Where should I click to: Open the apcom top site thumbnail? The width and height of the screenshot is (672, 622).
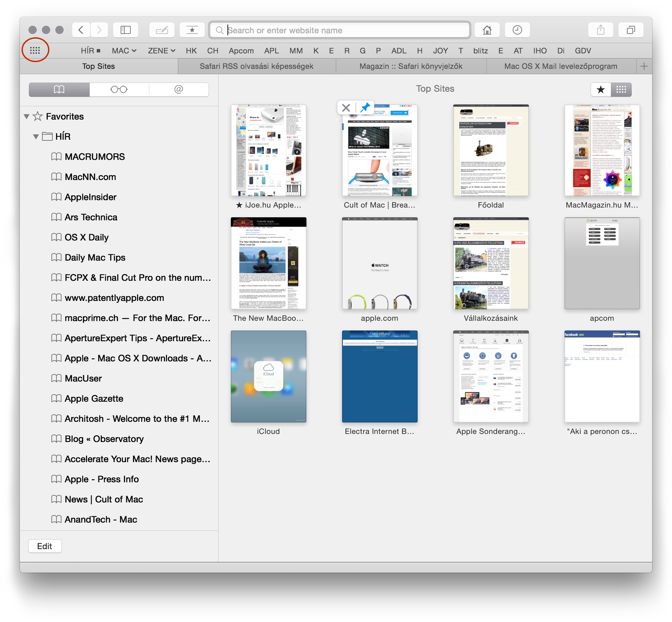point(602,263)
